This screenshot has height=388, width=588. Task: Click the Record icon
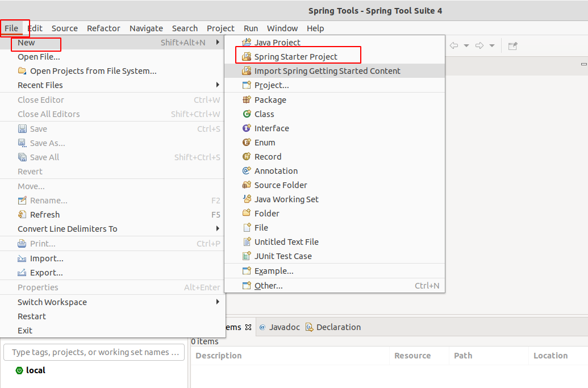point(247,157)
